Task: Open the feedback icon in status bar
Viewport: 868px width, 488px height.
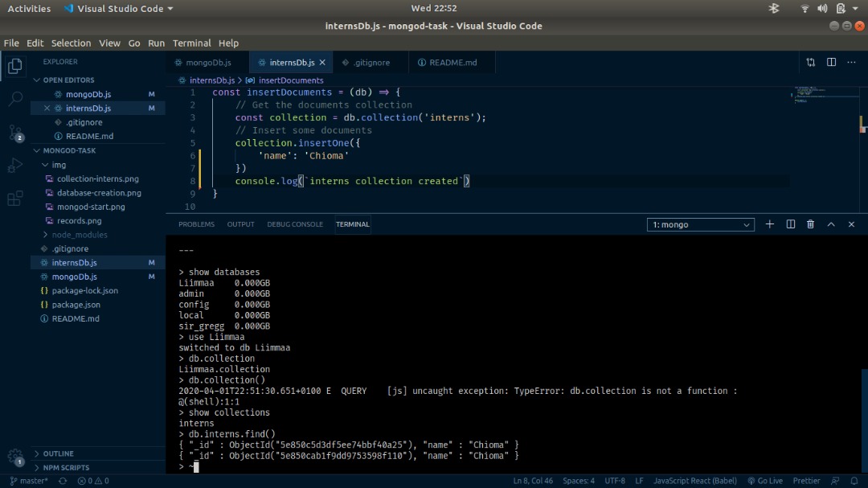Action: (x=835, y=481)
